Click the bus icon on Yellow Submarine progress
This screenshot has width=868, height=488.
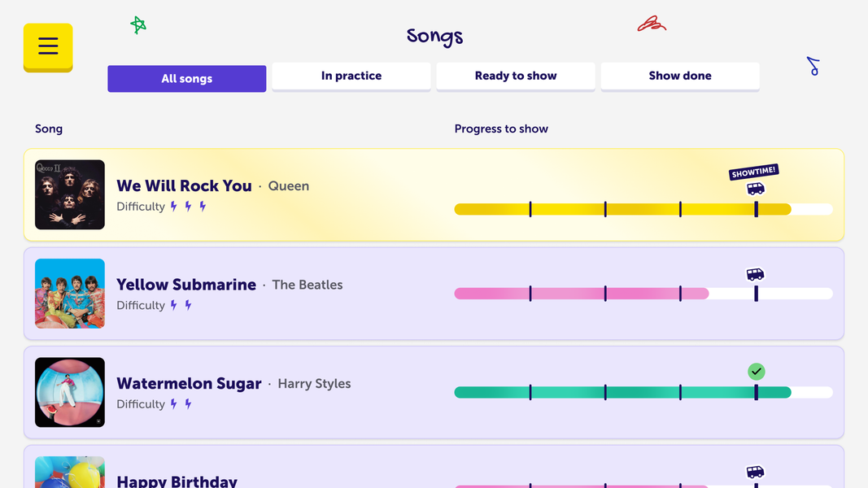click(x=756, y=275)
